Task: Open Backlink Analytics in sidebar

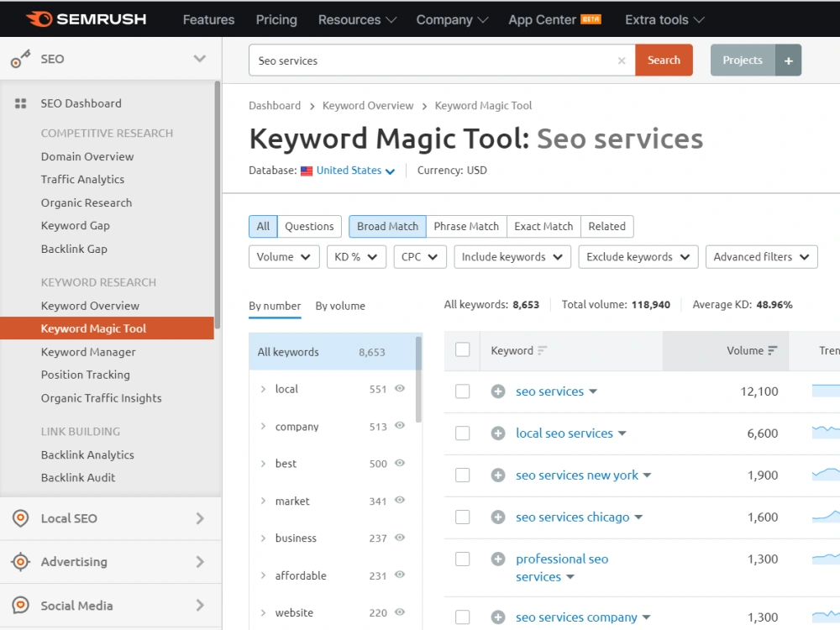Action: 87,454
